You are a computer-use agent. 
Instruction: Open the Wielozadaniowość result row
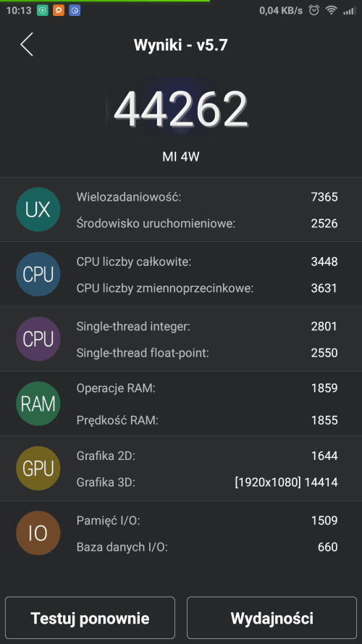207,197
